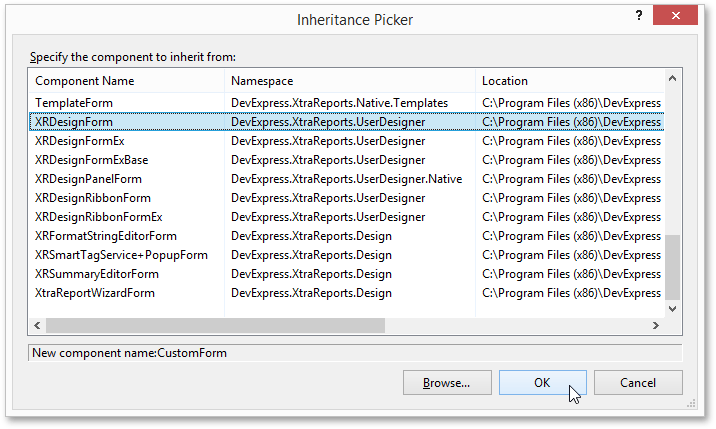Click the help question mark icon

pyautogui.click(x=639, y=16)
